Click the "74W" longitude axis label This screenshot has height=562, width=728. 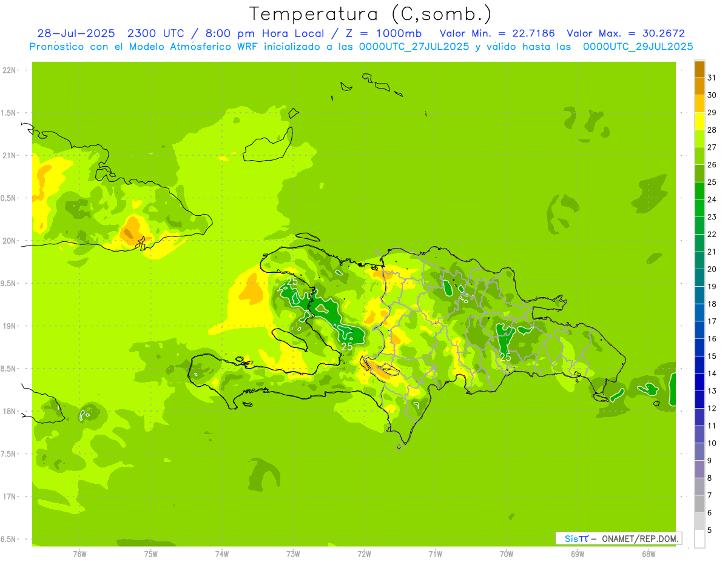click(222, 554)
